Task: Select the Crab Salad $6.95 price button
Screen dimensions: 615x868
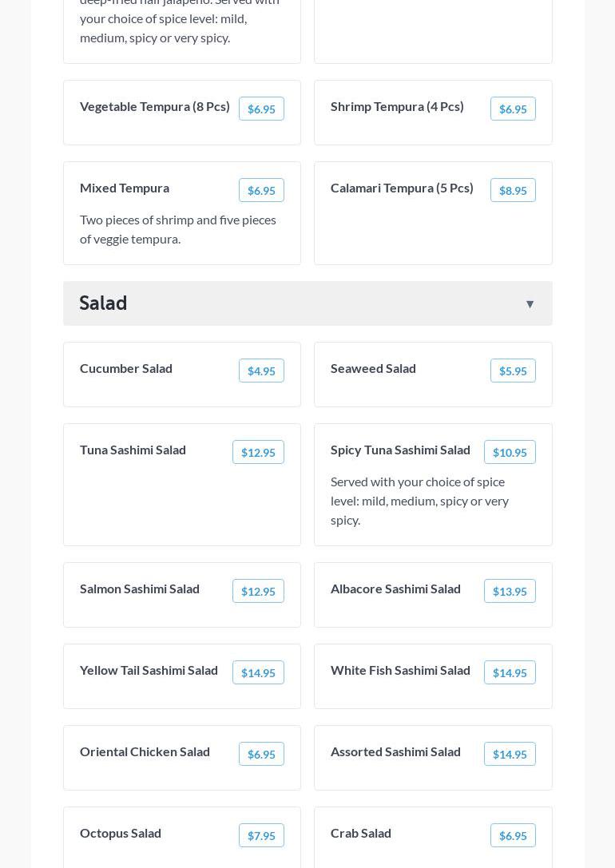Action: click(513, 836)
